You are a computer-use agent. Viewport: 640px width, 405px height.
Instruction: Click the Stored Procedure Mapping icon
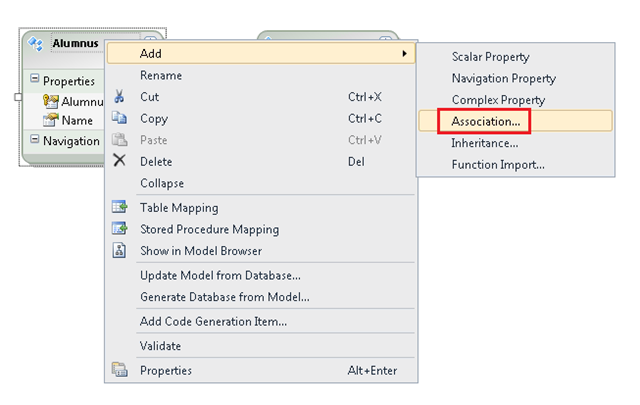pyautogui.click(x=120, y=228)
